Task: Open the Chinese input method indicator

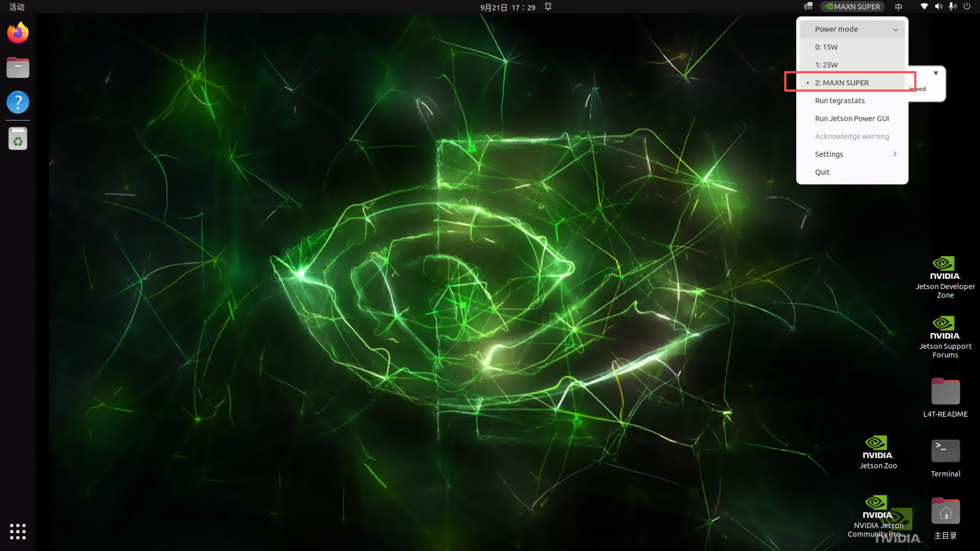Action: tap(899, 7)
